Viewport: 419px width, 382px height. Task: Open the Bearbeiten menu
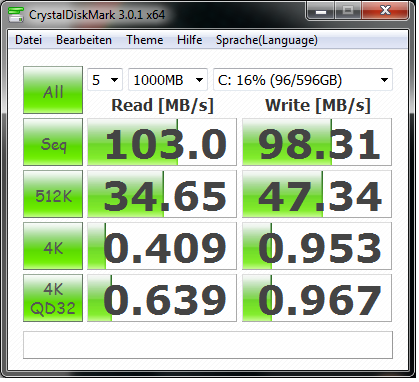point(84,40)
